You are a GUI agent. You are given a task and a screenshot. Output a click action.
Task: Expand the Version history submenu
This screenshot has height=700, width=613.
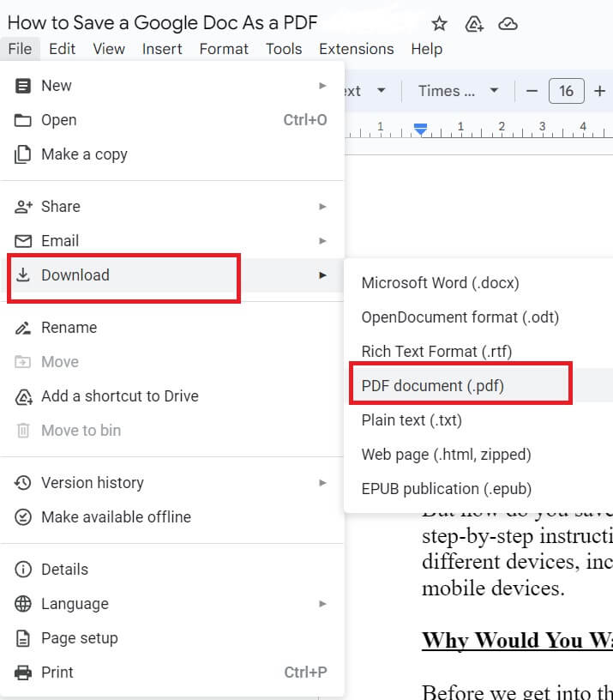pos(322,483)
